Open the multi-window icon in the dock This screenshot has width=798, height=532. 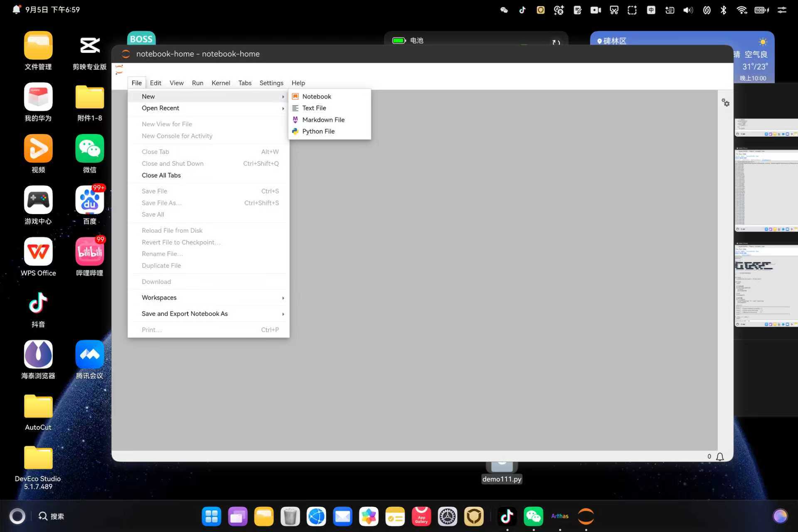(x=238, y=516)
